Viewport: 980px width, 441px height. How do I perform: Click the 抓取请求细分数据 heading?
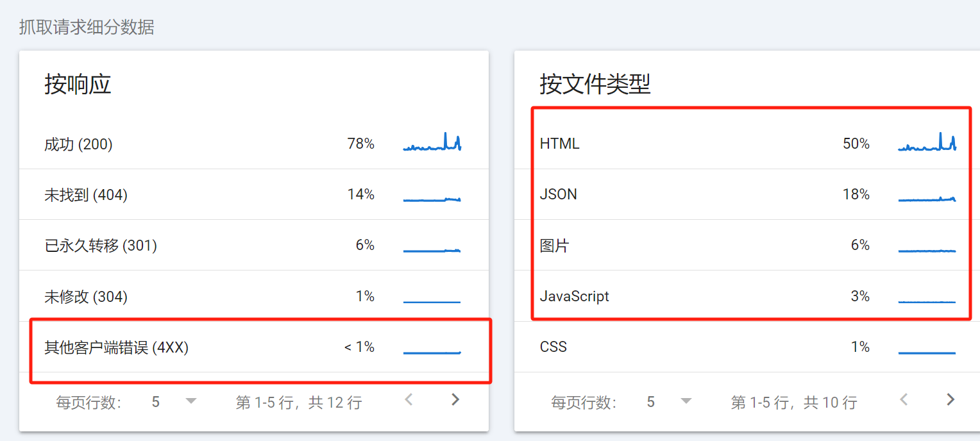coord(87,27)
